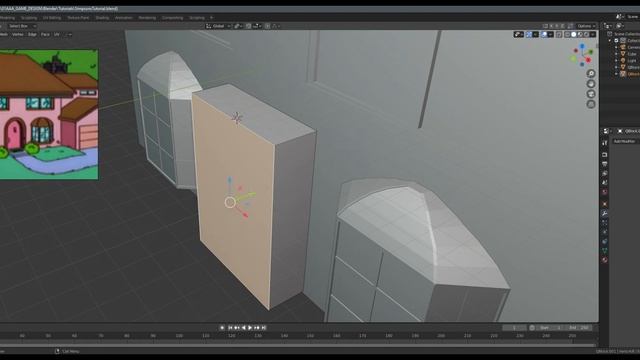Image resolution: width=640 pixels, height=360 pixels.
Task: Open the Output properties tab
Action: point(604,164)
